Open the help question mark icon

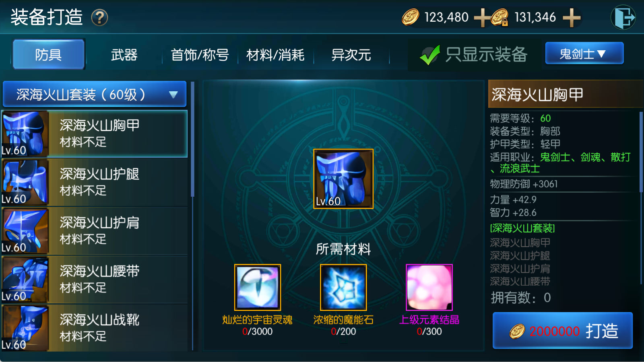(99, 18)
